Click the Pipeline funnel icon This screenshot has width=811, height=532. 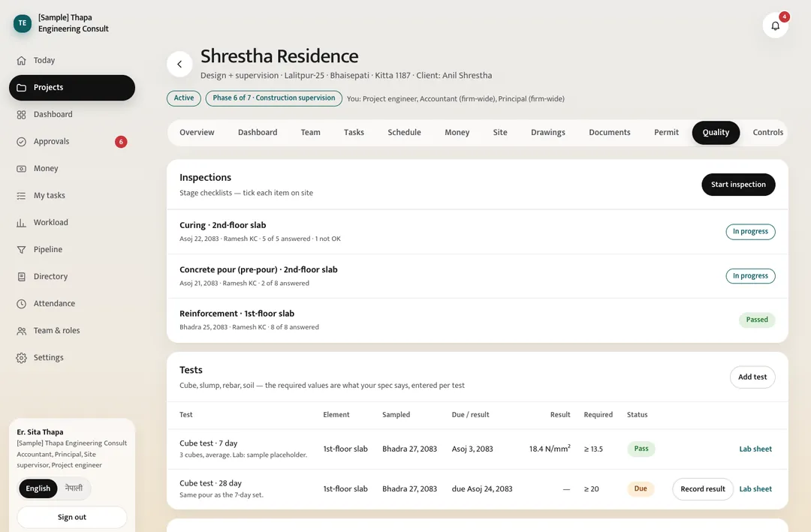tap(21, 250)
